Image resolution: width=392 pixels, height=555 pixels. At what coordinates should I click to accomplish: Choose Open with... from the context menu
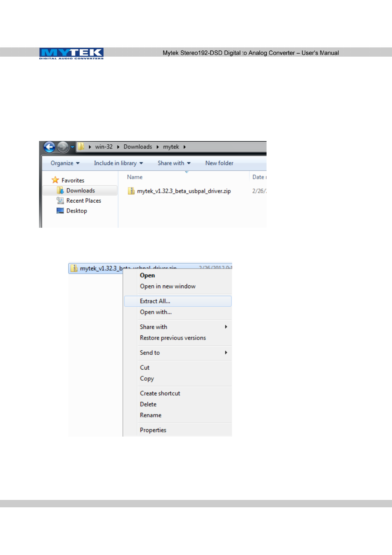[x=156, y=312]
